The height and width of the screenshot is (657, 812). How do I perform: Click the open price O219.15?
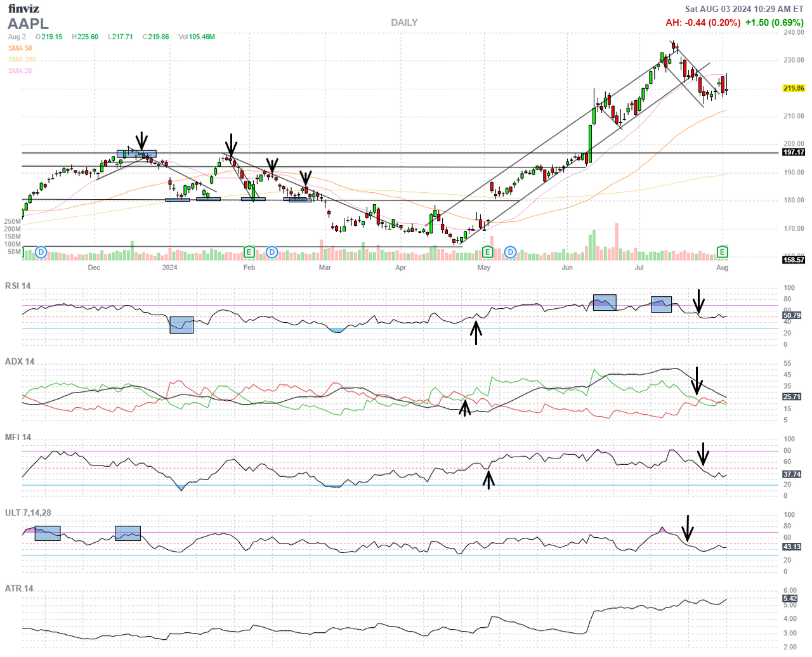(x=49, y=37)
